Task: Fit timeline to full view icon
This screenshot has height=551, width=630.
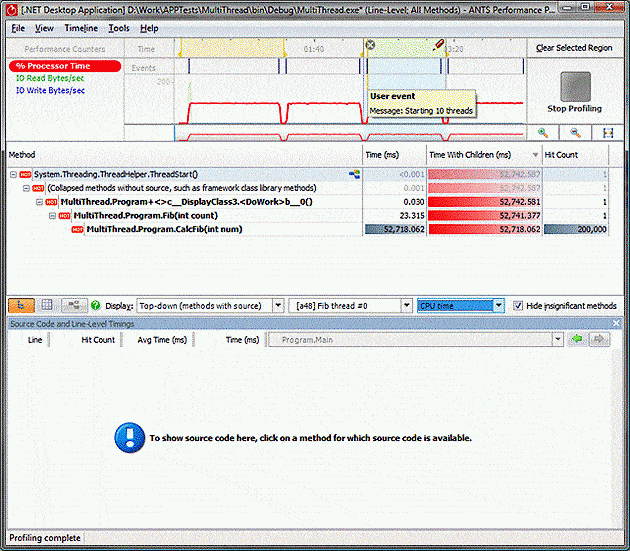Action: coord(608,133)
